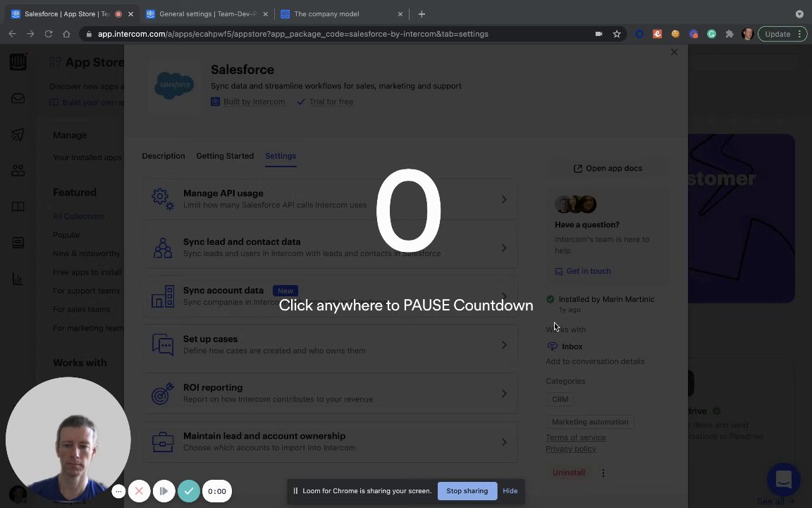Open Free apps to install category
Viewport: 812px width, 508px height.
(x=87, y=272)
